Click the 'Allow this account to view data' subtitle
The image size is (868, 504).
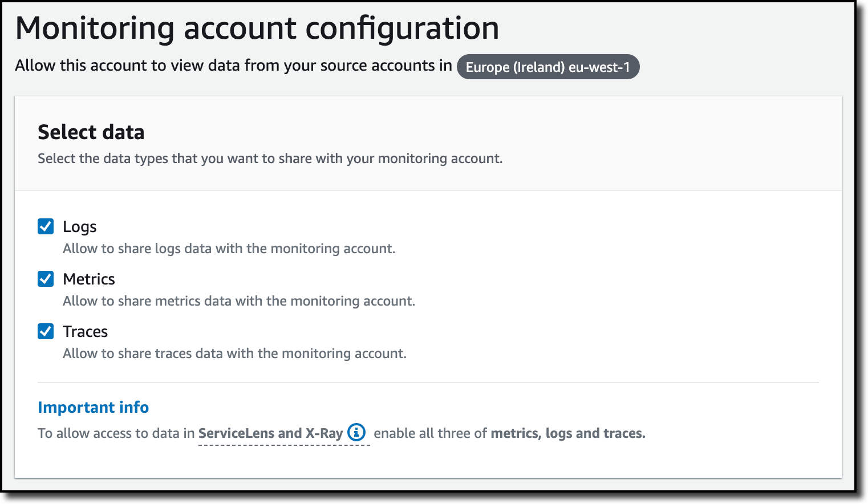tap(233, 66)
